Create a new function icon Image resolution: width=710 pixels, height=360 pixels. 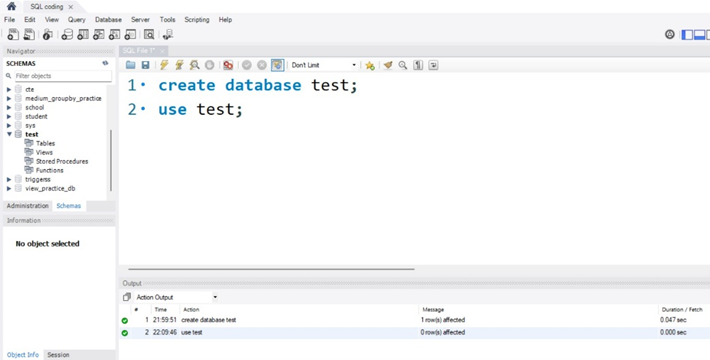pos(130,34)
